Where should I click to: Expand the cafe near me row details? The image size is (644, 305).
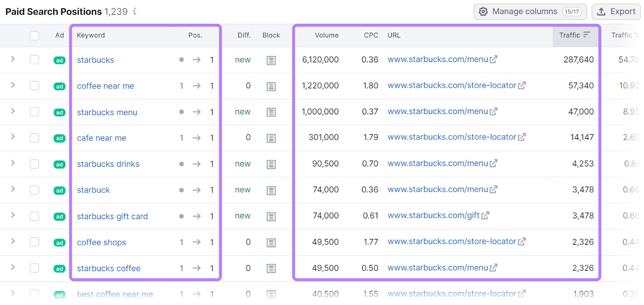coord(13,137)
